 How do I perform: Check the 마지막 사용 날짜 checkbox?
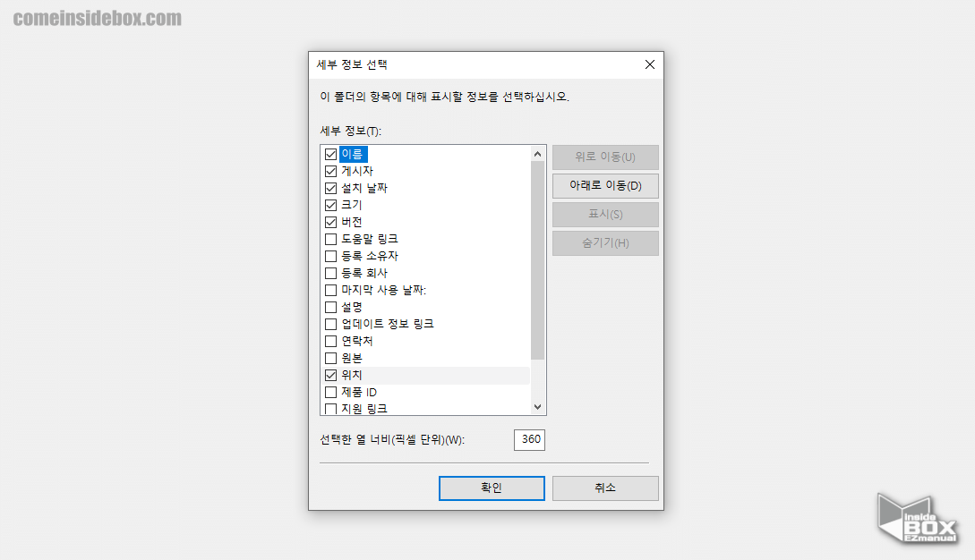pyautogui.click(x=330, y=289)
